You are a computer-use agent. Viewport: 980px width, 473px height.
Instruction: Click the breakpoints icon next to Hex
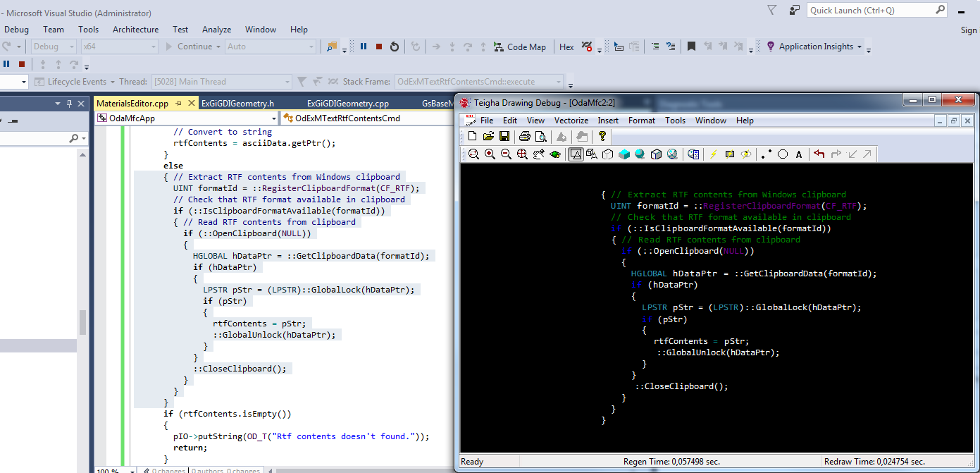pos(587,47)
